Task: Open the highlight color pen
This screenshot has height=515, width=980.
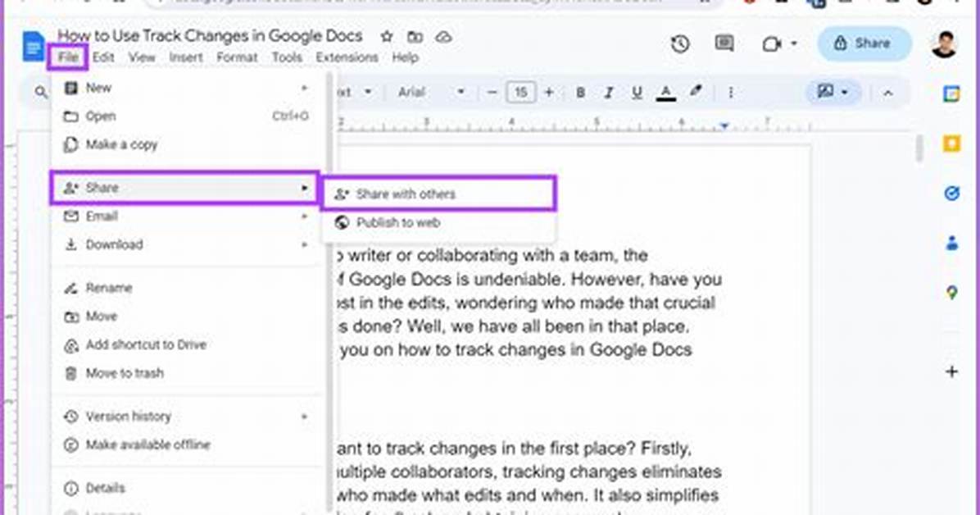Action: (x=696, y=92)
